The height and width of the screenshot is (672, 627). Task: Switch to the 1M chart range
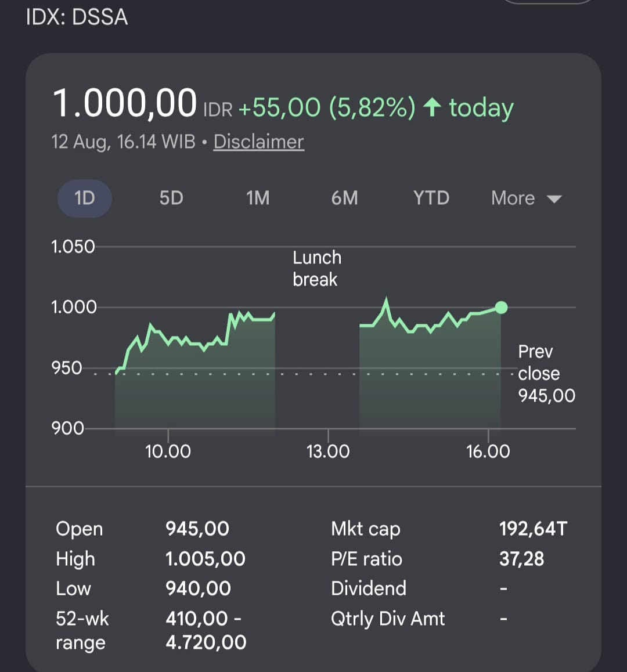pos(258,198)
